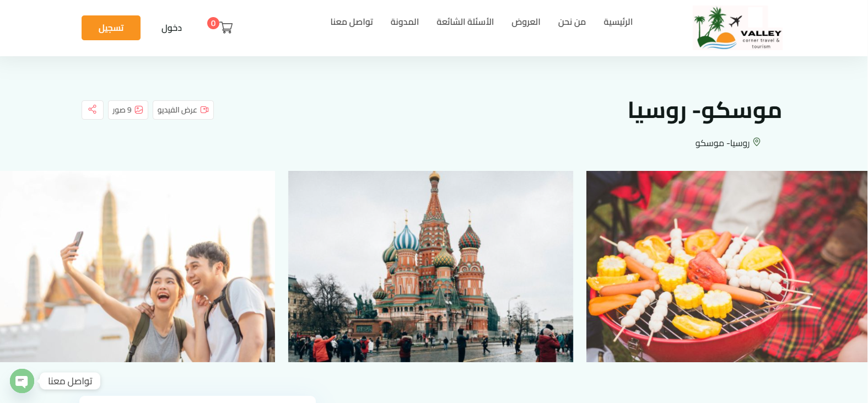The image size is (868, 403).
Task: Open الأسئلة الشائعة FAQ menu item
Action: coord(465,22)
